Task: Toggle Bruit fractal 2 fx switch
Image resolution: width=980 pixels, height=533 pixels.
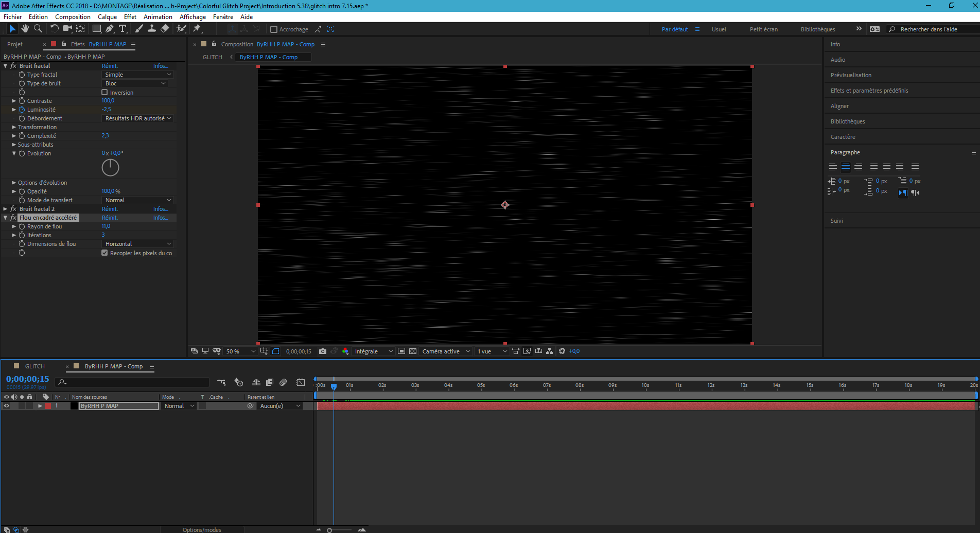Action: point(13,209)
